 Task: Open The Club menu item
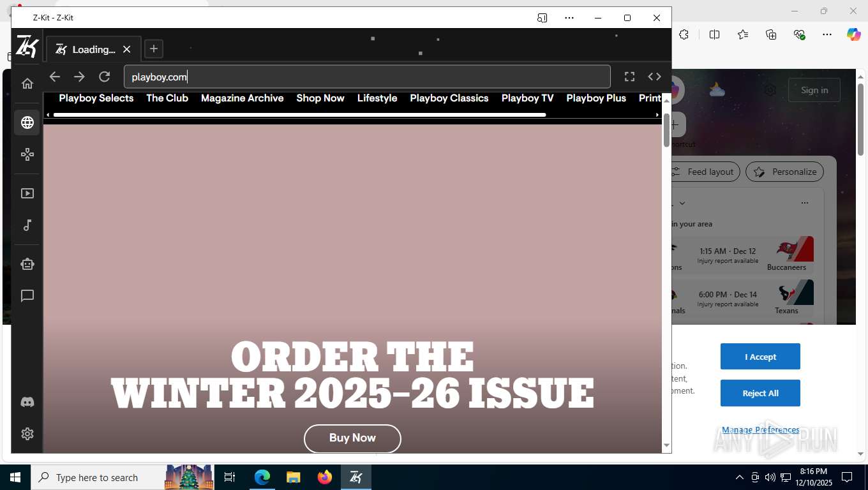point(167,98)
